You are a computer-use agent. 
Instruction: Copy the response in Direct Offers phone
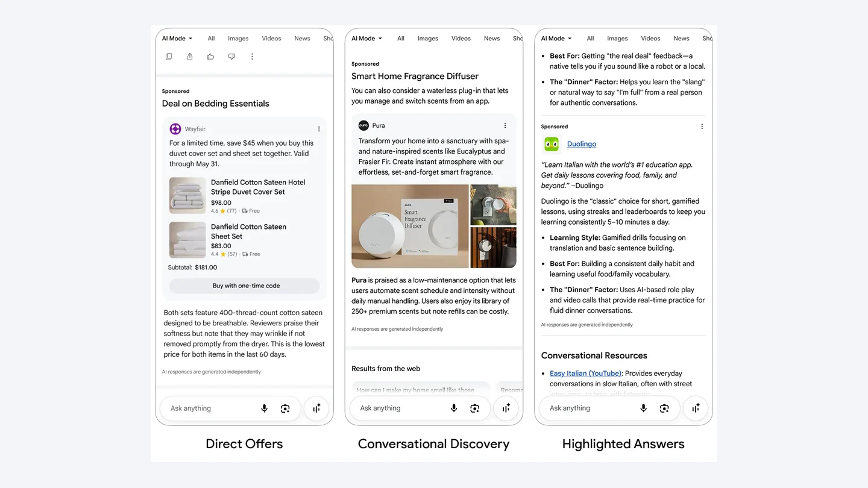[x=169, y=57]
